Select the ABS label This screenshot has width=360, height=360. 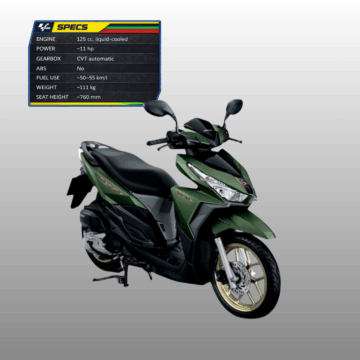tap(41, 68)
